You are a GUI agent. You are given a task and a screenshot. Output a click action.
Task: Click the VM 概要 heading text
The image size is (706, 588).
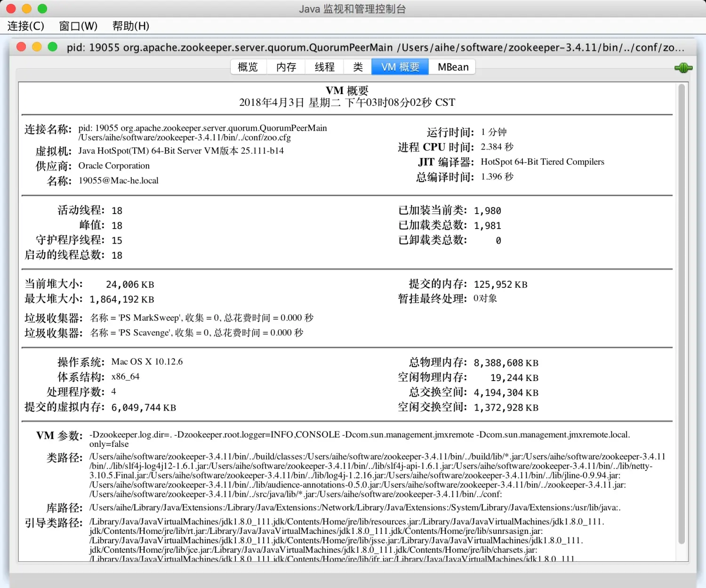(x=347, y=90)
